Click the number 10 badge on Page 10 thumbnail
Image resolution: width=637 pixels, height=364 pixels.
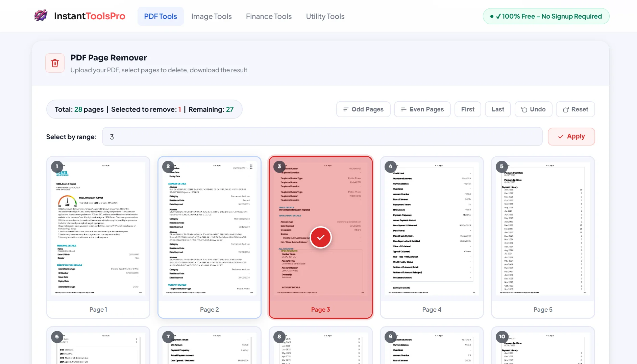click(502, 336)
